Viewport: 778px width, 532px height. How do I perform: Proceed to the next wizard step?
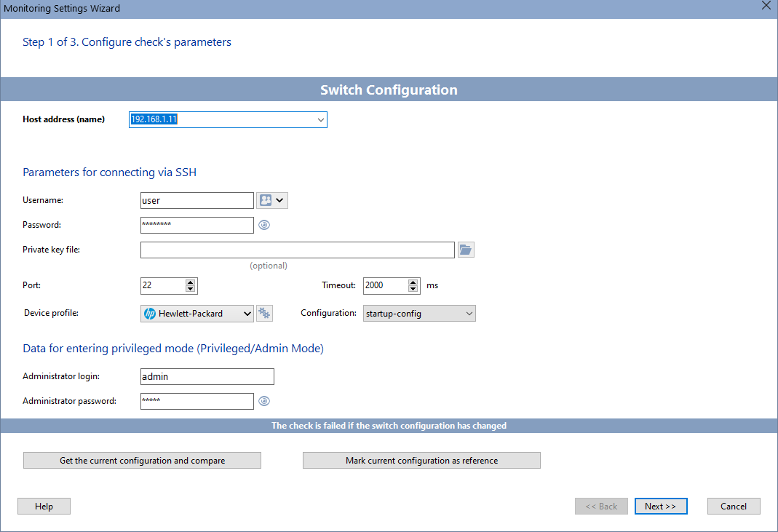coord(661,506)
